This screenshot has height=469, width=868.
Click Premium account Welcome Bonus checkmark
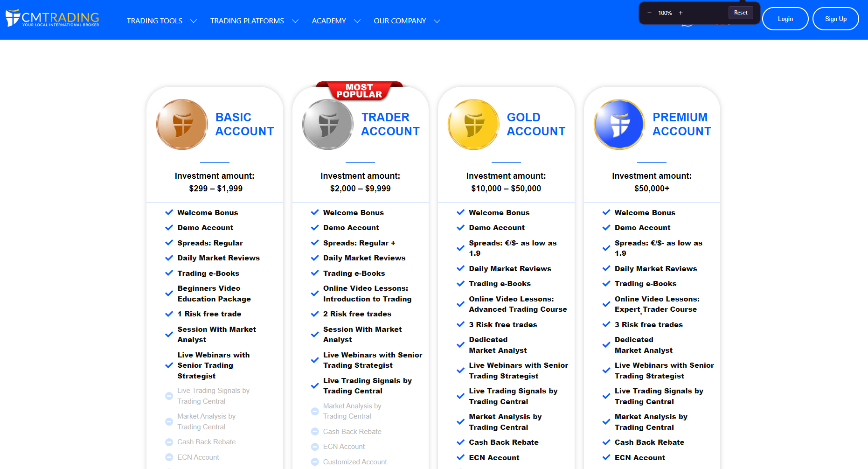pos(606,212)
